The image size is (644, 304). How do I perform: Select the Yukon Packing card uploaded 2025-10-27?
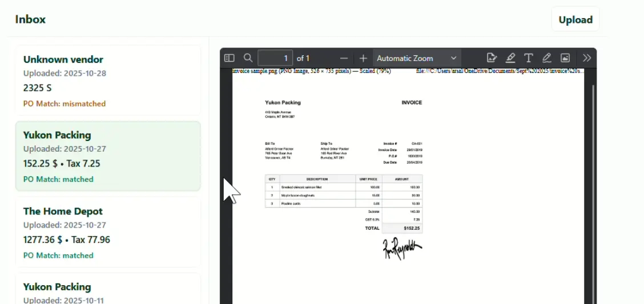coord(108,156)
